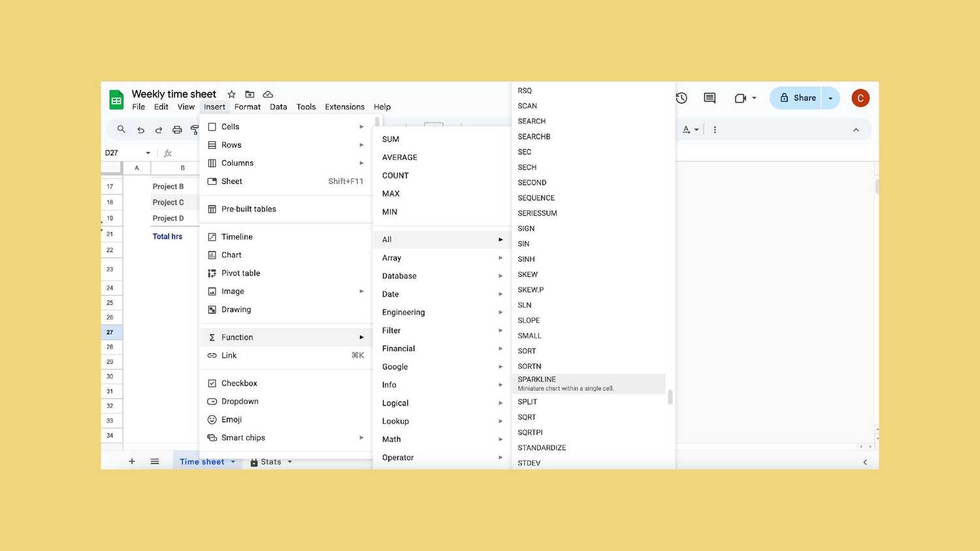Image resolution: width=980 pixels, height=551 pixels.
Task: Open the text color picker
Action: tap(687, 129)
